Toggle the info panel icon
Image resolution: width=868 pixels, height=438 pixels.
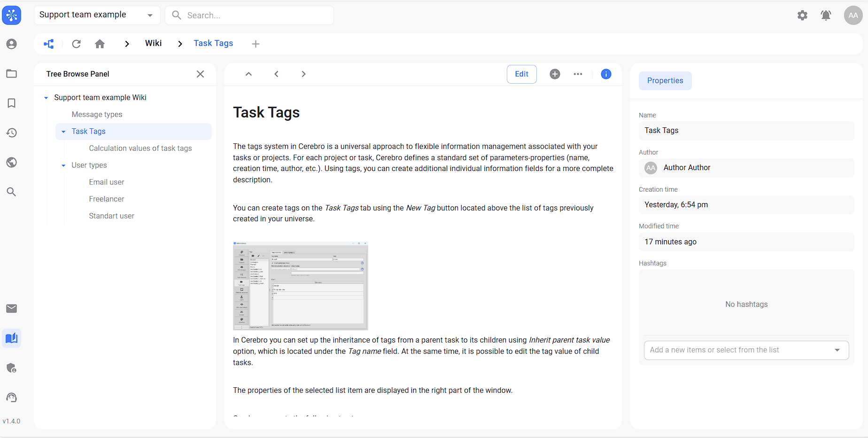[x=606, y=74]
